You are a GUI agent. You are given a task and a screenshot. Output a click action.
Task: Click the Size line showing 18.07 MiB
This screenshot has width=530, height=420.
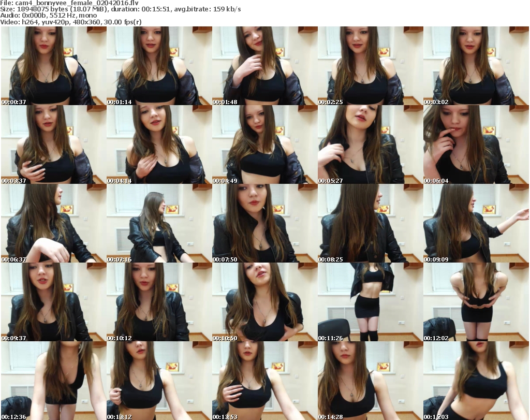(x=120, y=9)
